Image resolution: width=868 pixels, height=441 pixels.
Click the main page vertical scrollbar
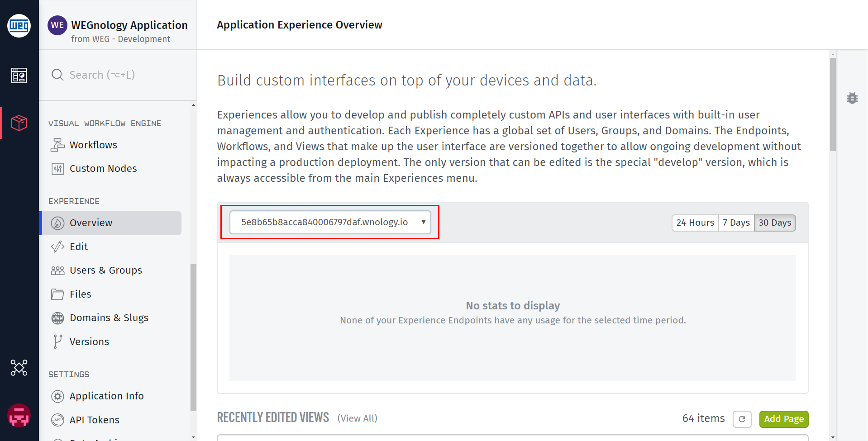tap(833, 104)
